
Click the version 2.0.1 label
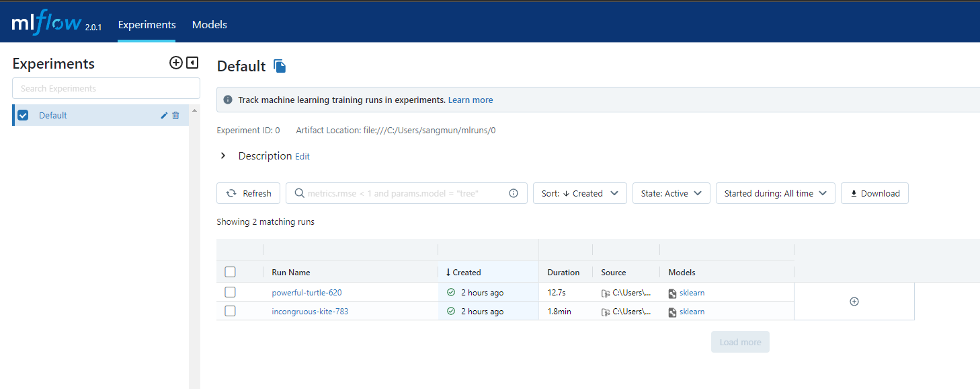pyautogui.click(x=93, y=27)
